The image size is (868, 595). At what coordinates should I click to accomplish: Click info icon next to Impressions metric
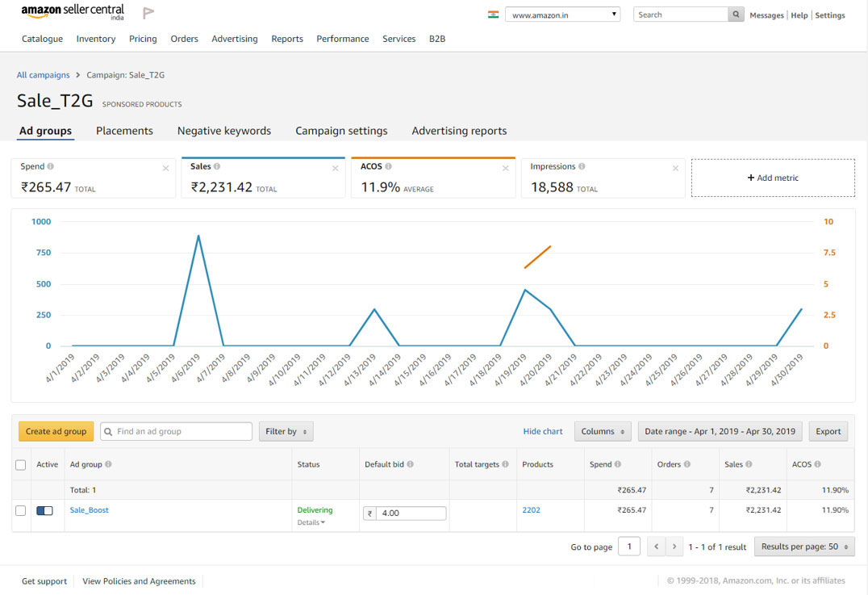[x=582, y=166]
